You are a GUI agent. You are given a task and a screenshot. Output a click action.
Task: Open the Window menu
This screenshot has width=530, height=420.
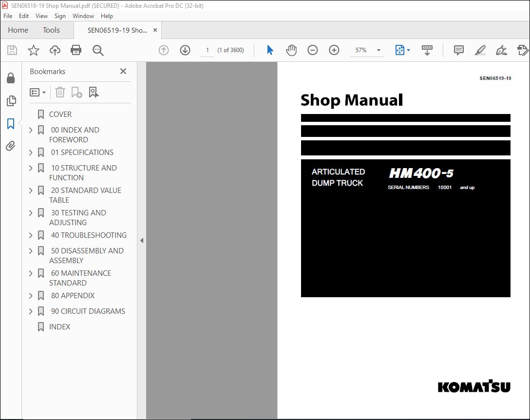pyautogui.click(x=83, y=16)
